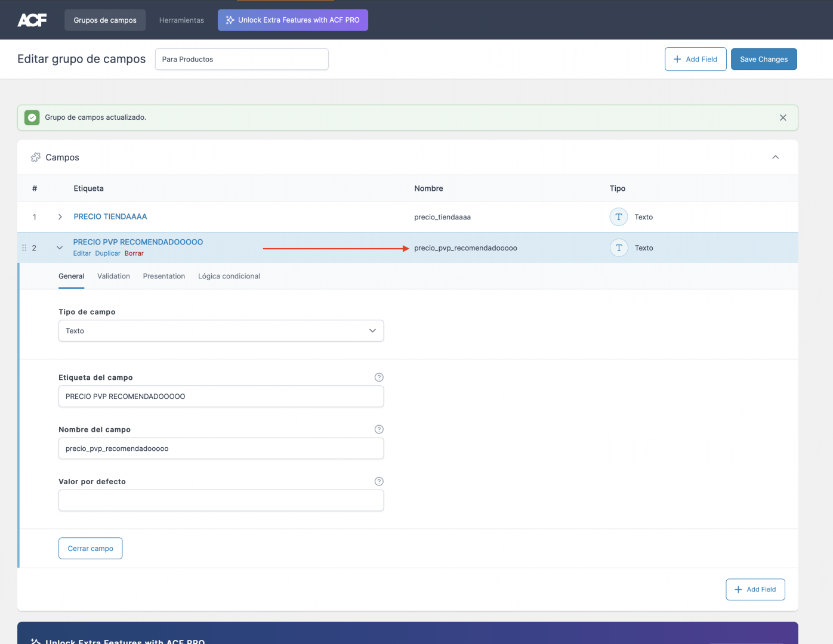Collapse the Campos panel with chevron
This screenshot has height=644, width=833.
pos(776,157)
